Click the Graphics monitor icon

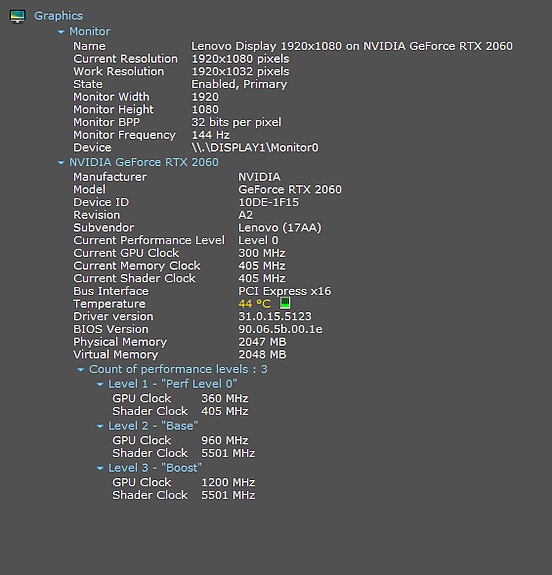(17, 17)
